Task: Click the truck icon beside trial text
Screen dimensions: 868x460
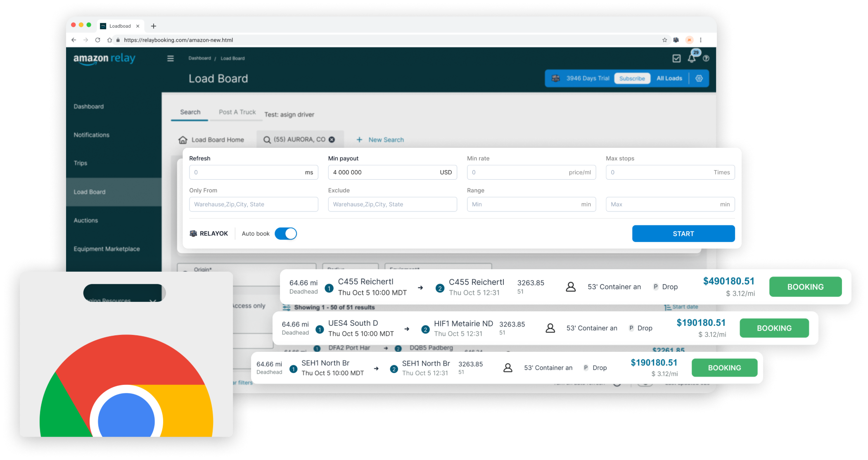Action: coord(555,78)
